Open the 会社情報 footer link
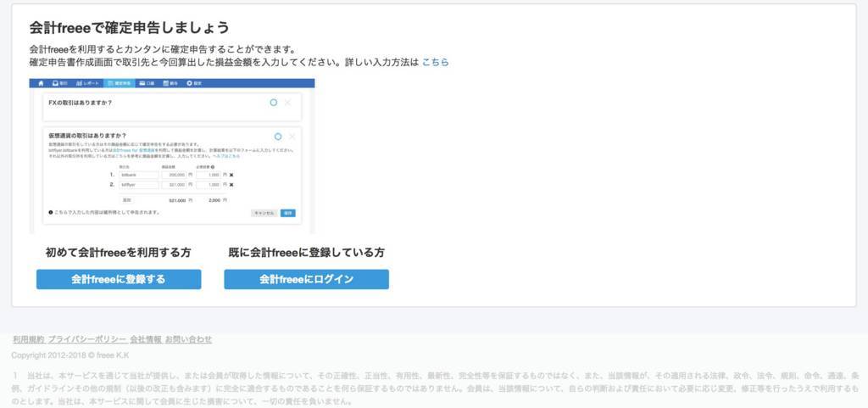Viewport: 868px width, 408px height. pos(146,339)
